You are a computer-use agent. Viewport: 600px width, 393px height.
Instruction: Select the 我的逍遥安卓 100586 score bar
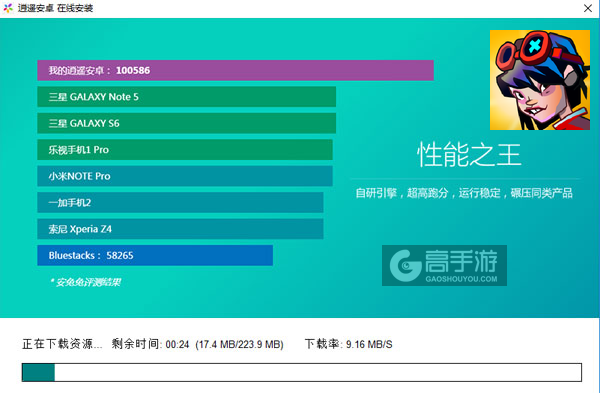click(x=235, y=70)
